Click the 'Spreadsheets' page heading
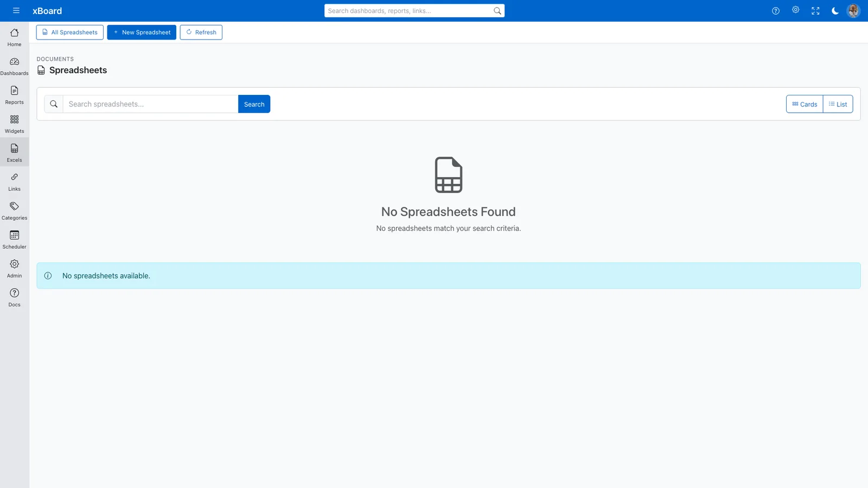Image resolution: width=868 pixels, height=488 pixels. tap(78, 70)
